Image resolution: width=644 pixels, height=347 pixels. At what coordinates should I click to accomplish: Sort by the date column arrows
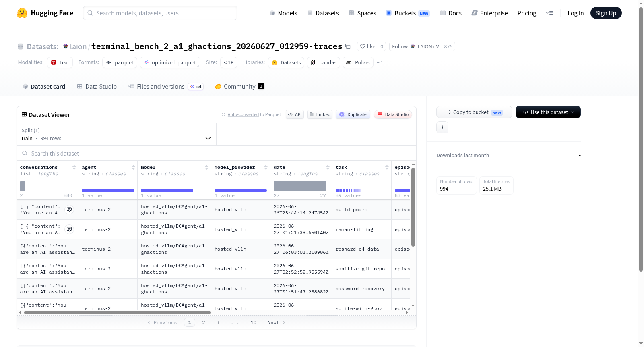tap(328, 167)
